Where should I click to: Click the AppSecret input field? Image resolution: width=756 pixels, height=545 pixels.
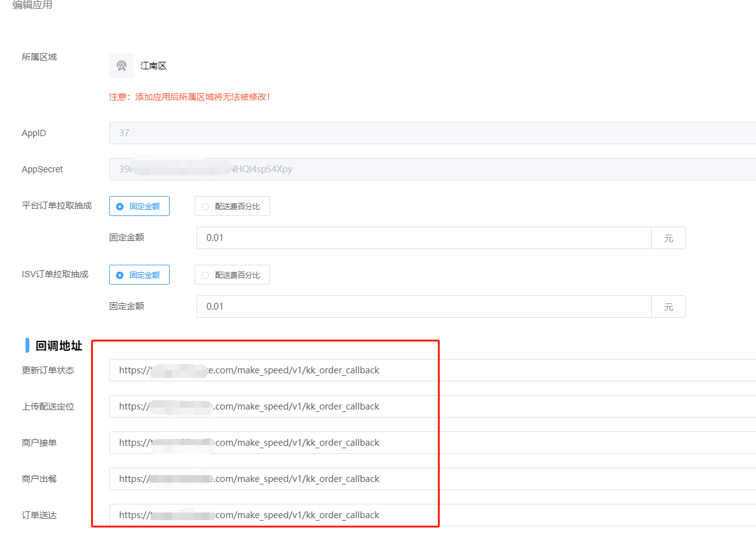coord(432,169)
